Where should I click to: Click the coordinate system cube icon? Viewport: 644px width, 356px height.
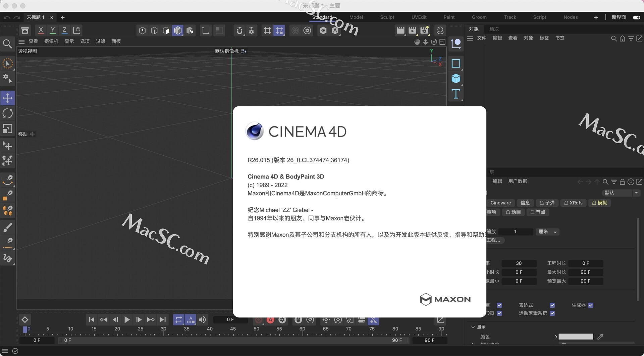77,30
